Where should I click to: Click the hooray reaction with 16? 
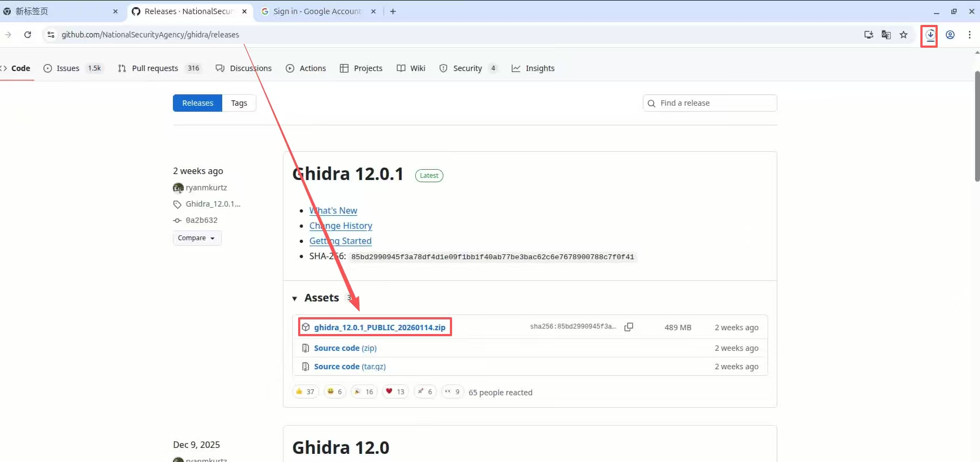click(x=364, y=392)
